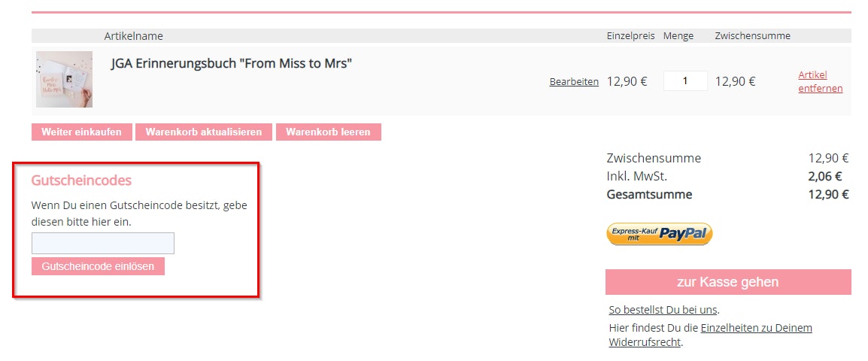Image resolution: width=868 pixels, height=361 pixels.
Task: Redeem voucher with Gutscheincode einlösen button
Action: click(98, 266)
